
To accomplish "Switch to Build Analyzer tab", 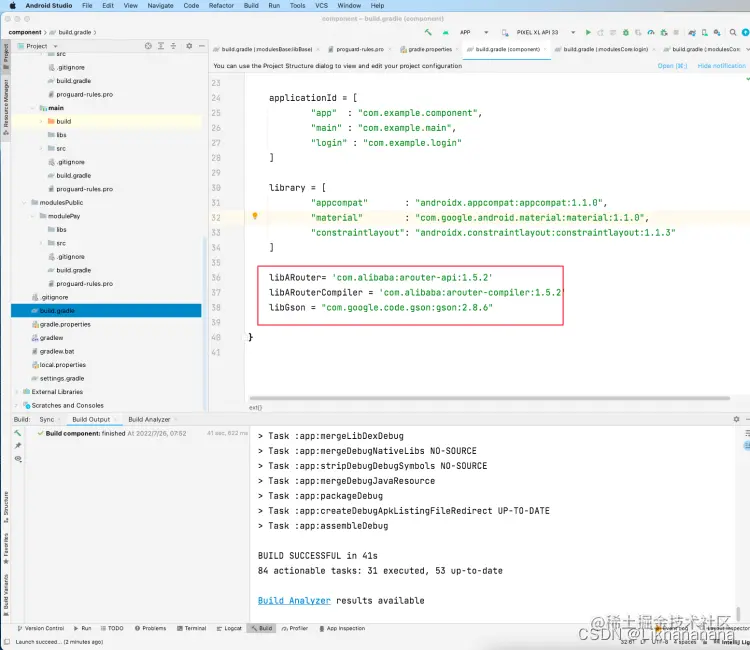I will (149, 419).
